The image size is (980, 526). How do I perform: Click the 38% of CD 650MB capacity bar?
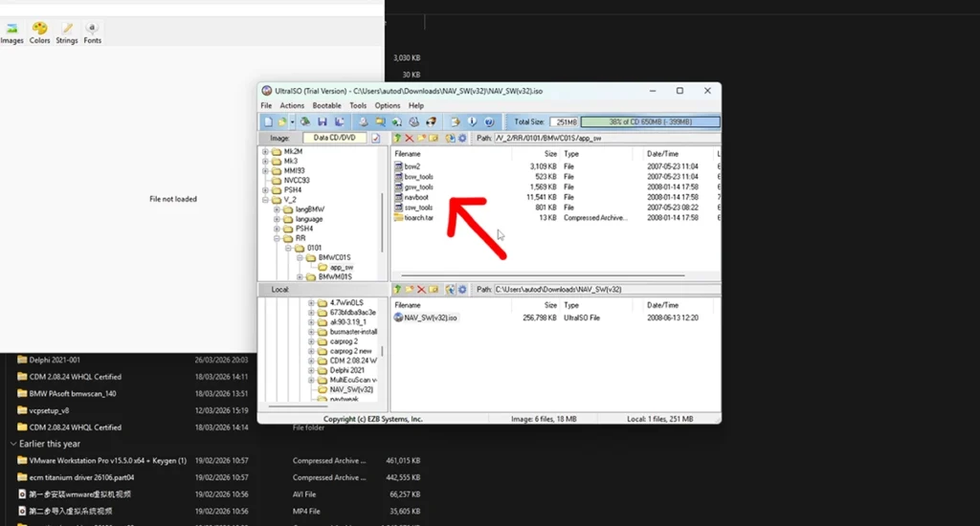pos(650,121)
